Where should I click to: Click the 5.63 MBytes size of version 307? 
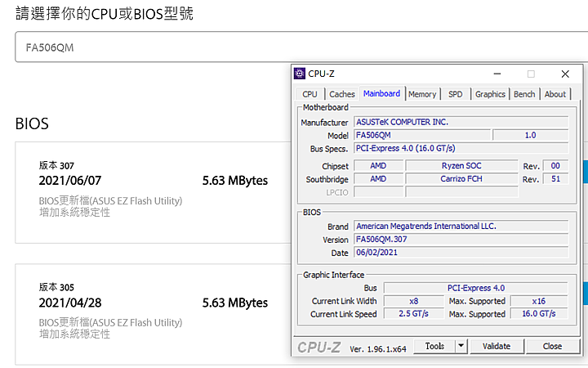coord(235,181)
